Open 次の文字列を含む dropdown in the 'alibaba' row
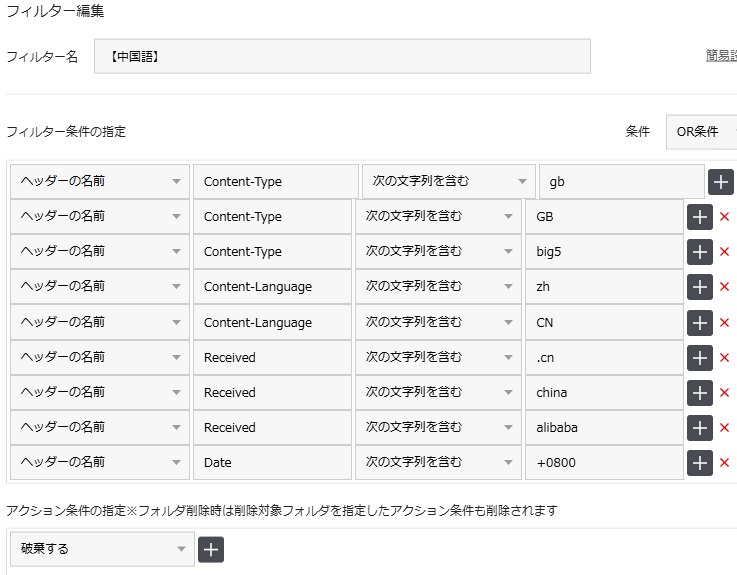Viewport: 737px width, 575px height. point(438,428)
